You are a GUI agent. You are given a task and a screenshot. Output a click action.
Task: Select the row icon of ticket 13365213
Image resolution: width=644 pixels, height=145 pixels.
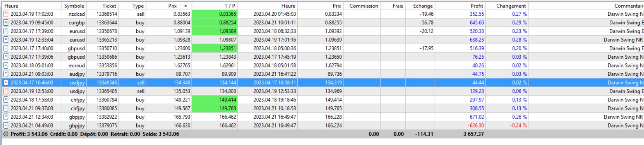click(6, 40)
